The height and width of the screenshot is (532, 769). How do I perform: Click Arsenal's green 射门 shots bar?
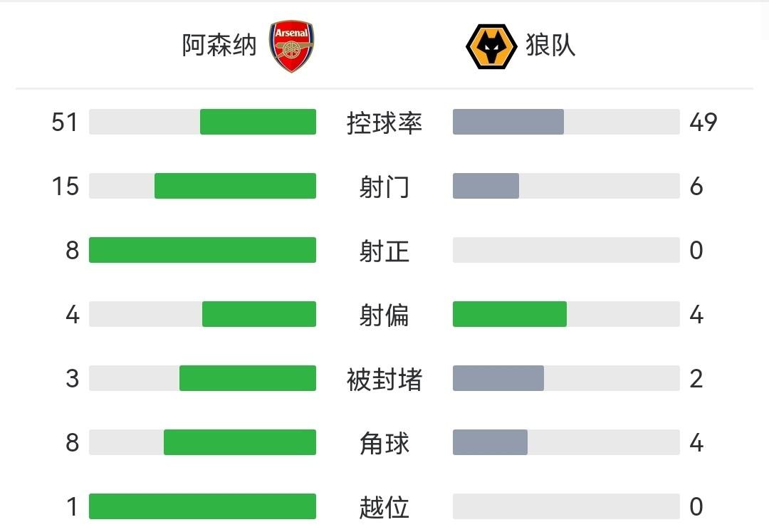point(235,186)
